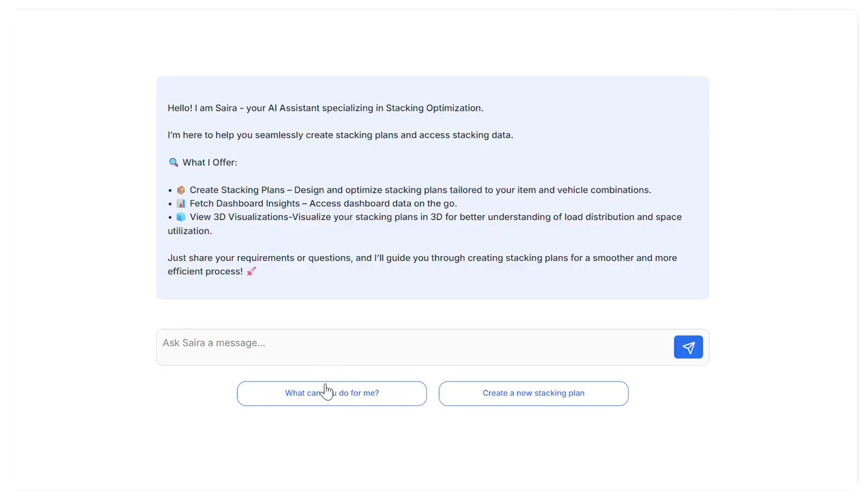The width and height of the screenshot is (868, 499).
Task: Choose 'Create a new stacking plan' suggestion
Action: tap(533, 393)
